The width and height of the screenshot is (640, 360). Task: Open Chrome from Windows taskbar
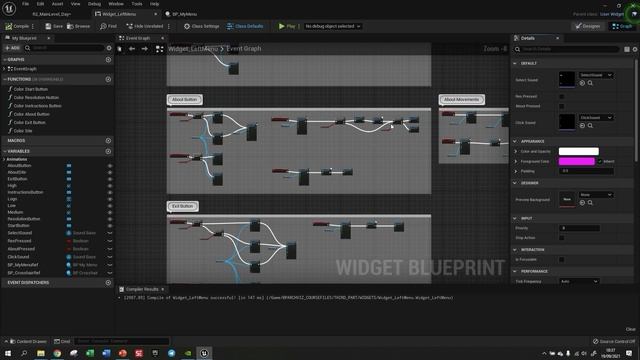click(57, 353)
